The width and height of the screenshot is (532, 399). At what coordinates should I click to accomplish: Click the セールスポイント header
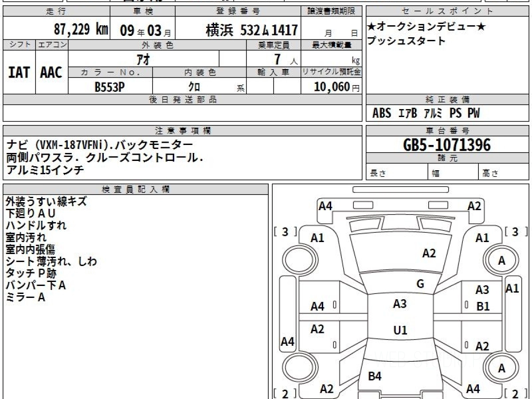(x=447, y=12)
